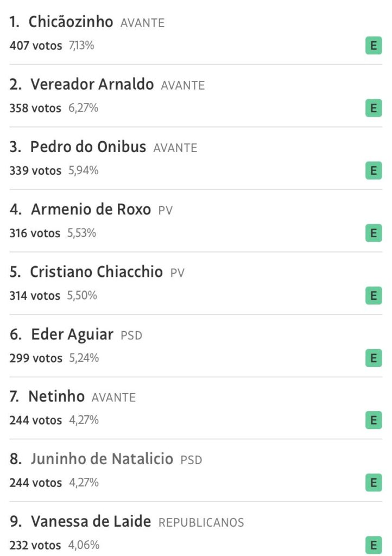Click the REPUBLICANOS party label
Image resolution: width=392 pixels, height=556 pixels.
(201, 523)
